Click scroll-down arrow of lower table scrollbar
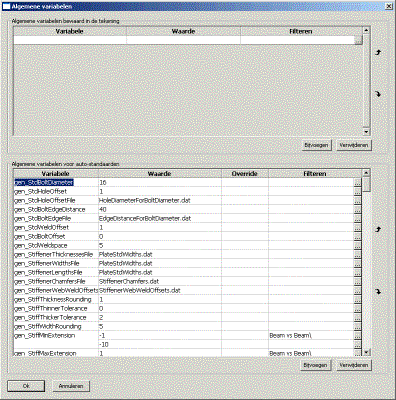Viewport: 396px width, 400px height. (x=366, y=352)
